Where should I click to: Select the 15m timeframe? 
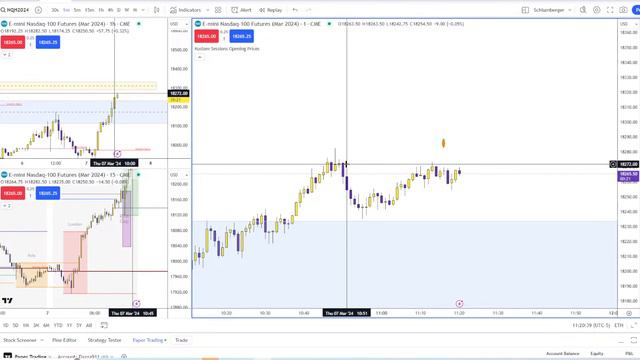[x=89, y=10]
